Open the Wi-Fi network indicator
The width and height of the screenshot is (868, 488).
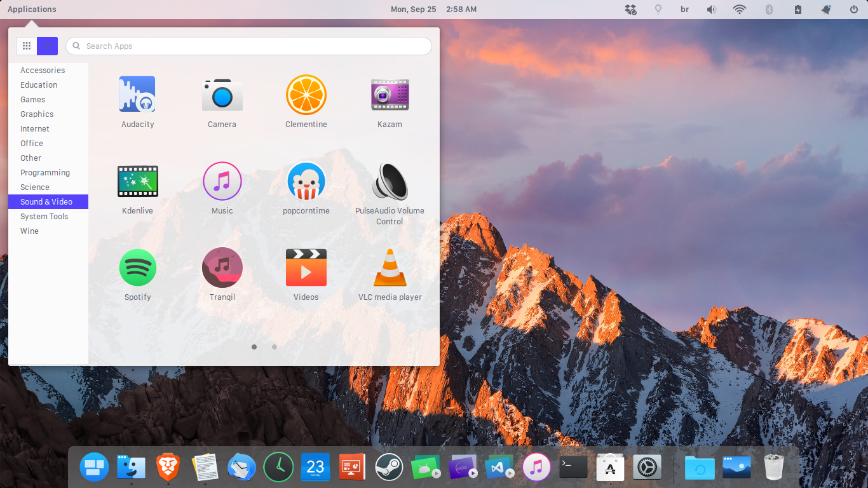740,9
